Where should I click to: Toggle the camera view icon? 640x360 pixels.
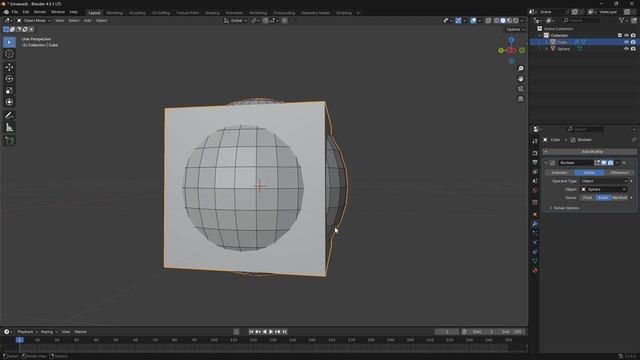coord(520,89)
